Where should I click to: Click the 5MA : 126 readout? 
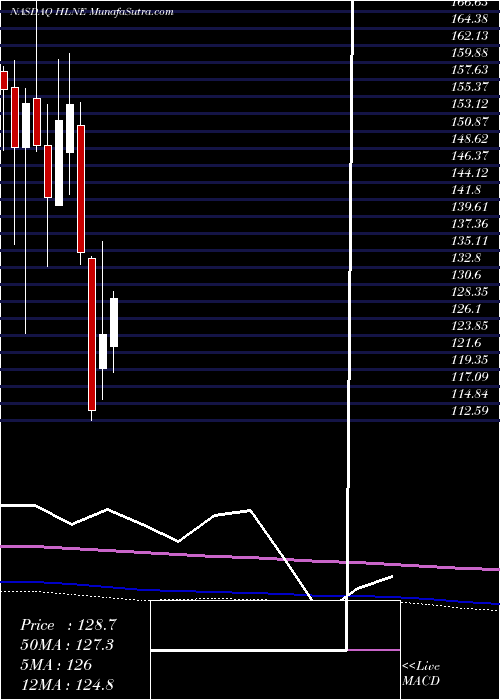pos(56,665)
